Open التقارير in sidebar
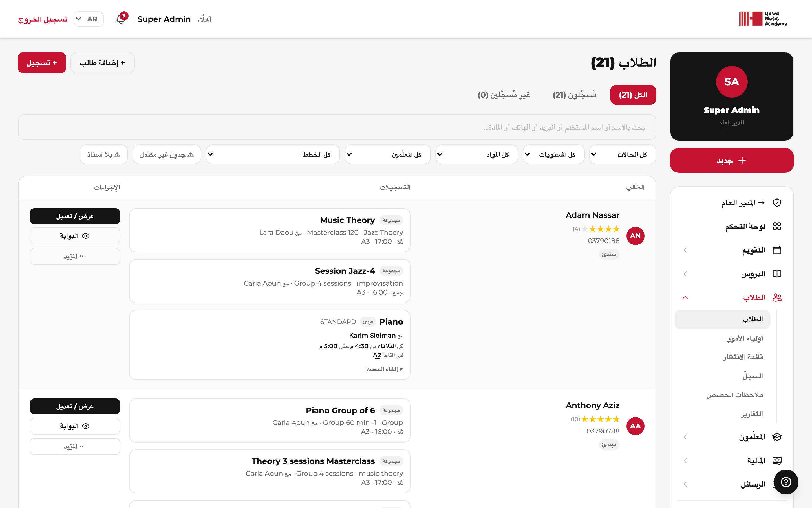The image size is (812, 508). pos(752,414)
